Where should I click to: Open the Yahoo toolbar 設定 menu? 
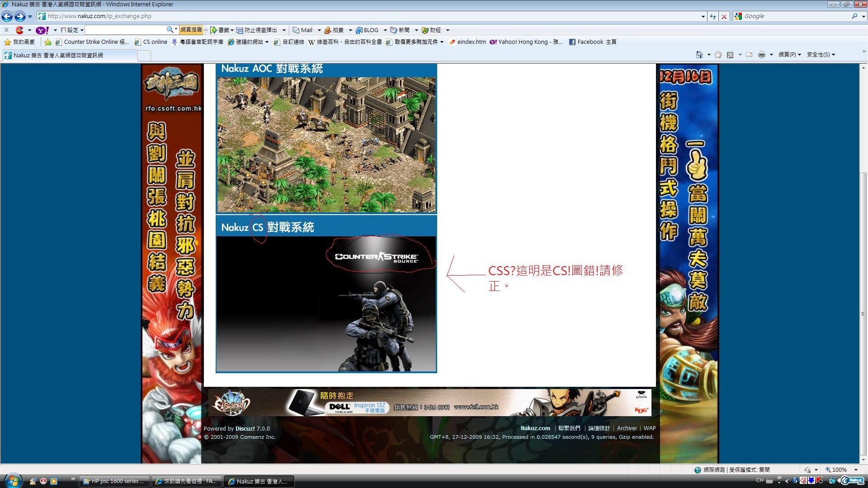pyautogui.click(x=72, y=30)
